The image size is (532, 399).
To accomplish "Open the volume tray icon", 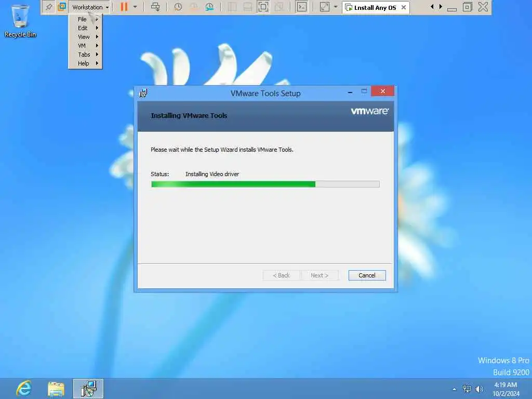I will tap(480, 389).
